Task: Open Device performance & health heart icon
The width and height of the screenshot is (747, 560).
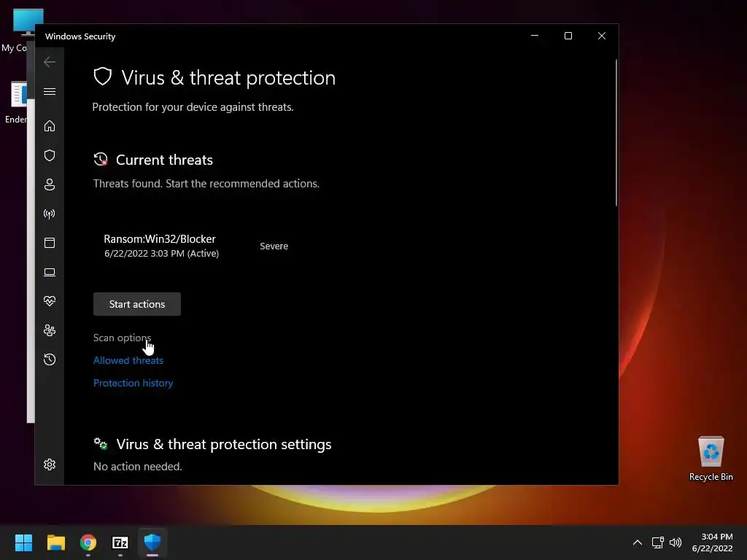Action: pyautogui.click(x=50, y=301)
